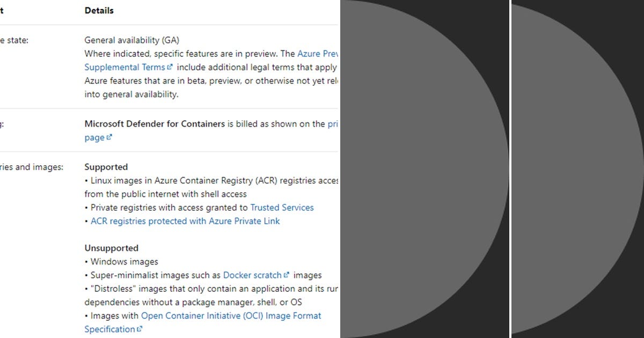Click the bold Microsoft Defender for Containers text

[x=154, y=123]
